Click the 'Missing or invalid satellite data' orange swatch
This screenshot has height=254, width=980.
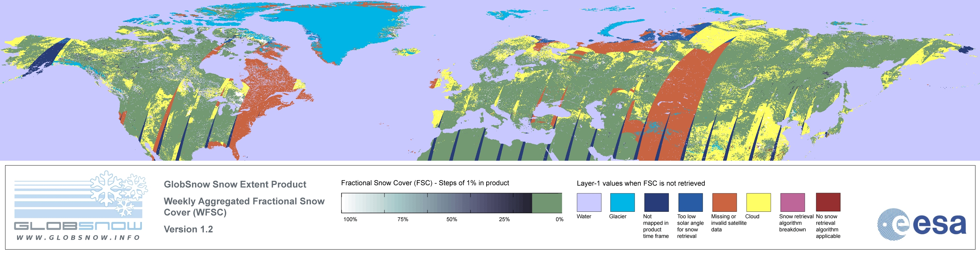724,202
